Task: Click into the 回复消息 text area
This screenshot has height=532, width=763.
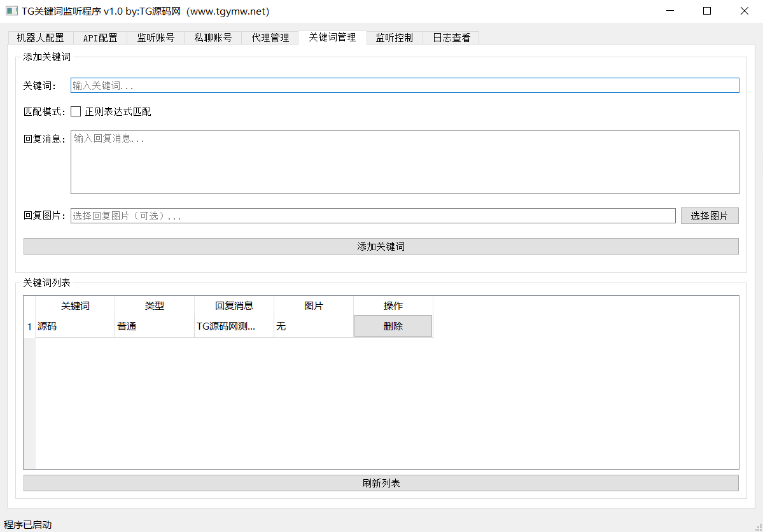Action: click(404, 162)
